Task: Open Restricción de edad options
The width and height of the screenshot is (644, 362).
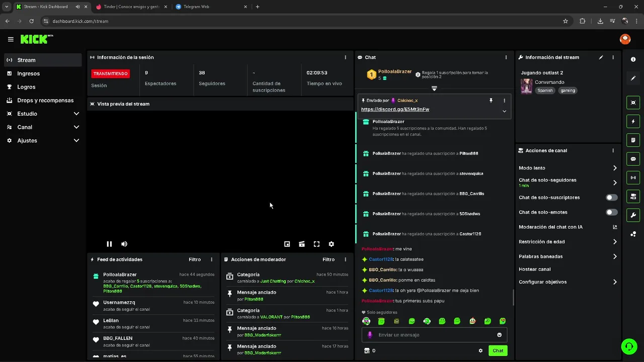Action: click(568, 242)
